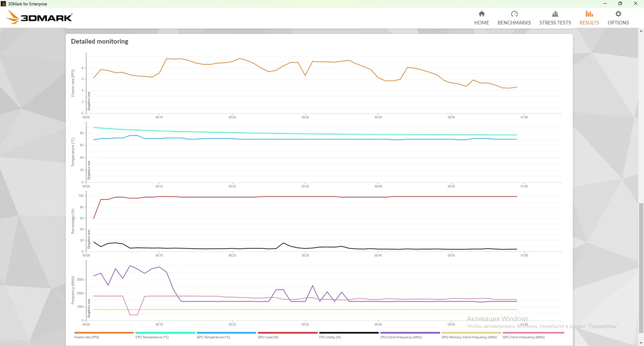
Task: Click the GPU Clock Frequency pink swatch
Action: 533,333
